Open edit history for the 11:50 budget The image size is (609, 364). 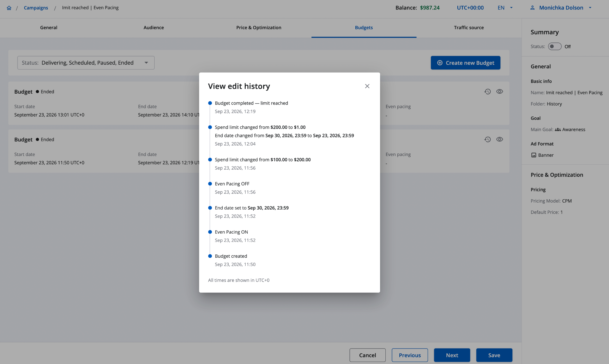[x=487, y=139]
